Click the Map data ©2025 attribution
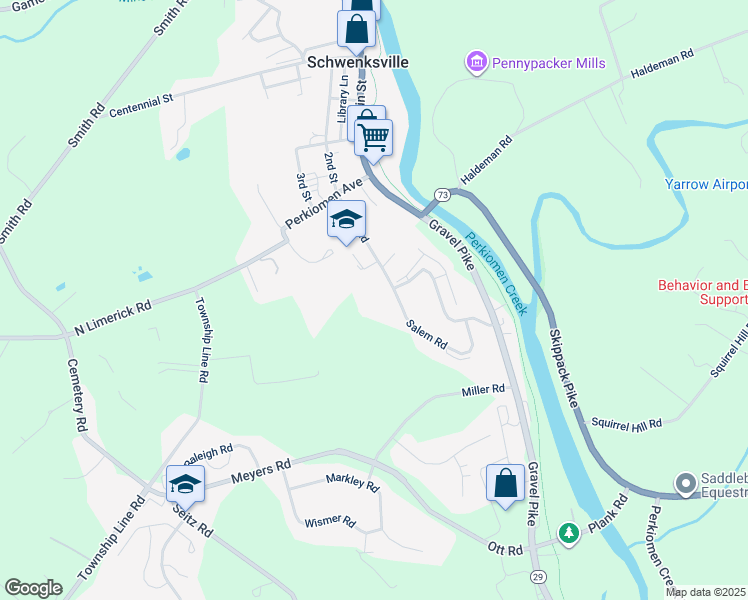This screenshot has width=748, height=600. 706,592
